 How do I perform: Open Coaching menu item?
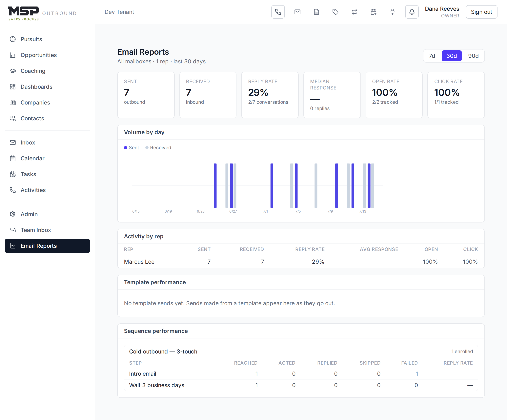(x=47, y=71)
